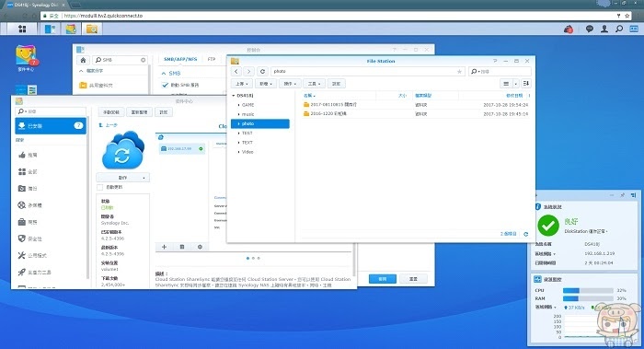Click Reset button in Control Panel
Image resolution: width=644 pixels, height=349 pixels.
[x=413, y=279]
